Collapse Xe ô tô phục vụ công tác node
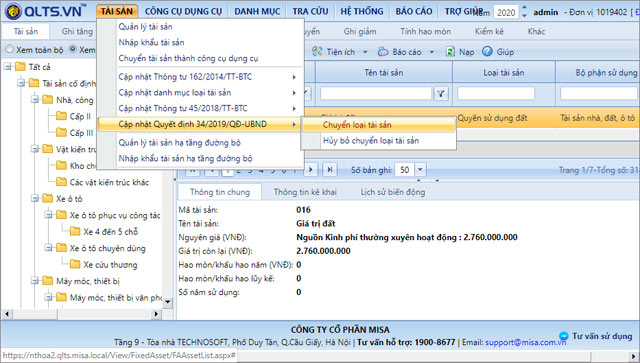640x363 pixels. (49, 215)
